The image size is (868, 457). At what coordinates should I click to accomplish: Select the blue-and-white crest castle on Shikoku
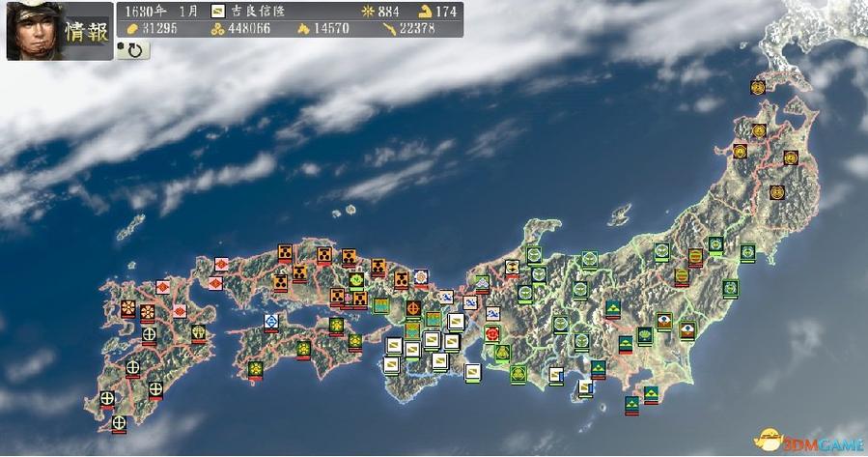(x=270, y=323)
